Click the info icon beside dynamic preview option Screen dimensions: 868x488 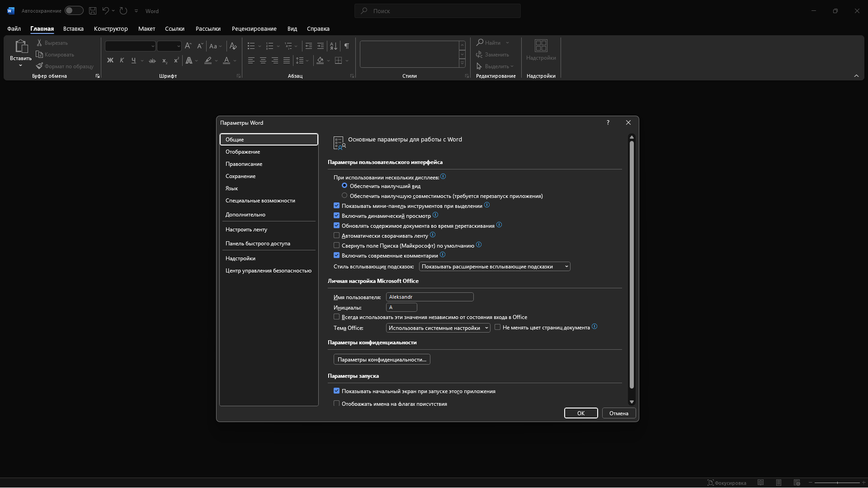(435, 215)
